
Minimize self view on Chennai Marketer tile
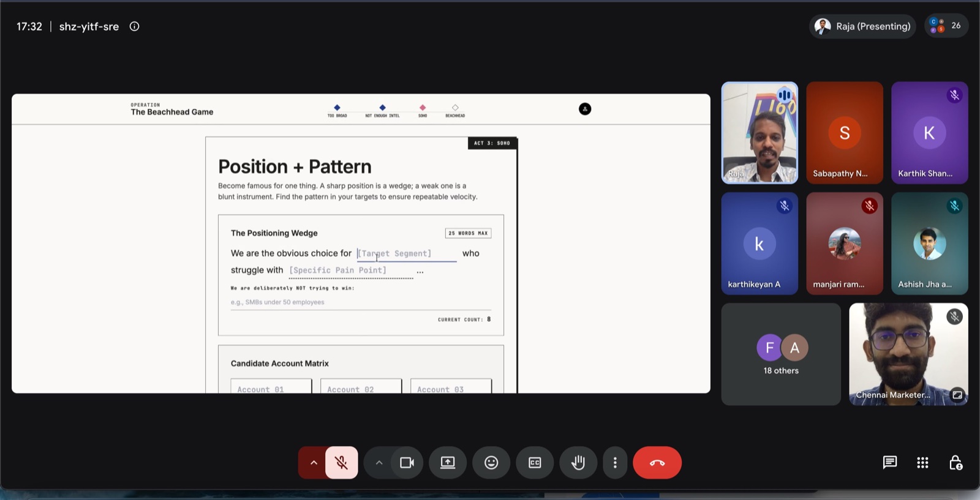[x=957, y=395]
